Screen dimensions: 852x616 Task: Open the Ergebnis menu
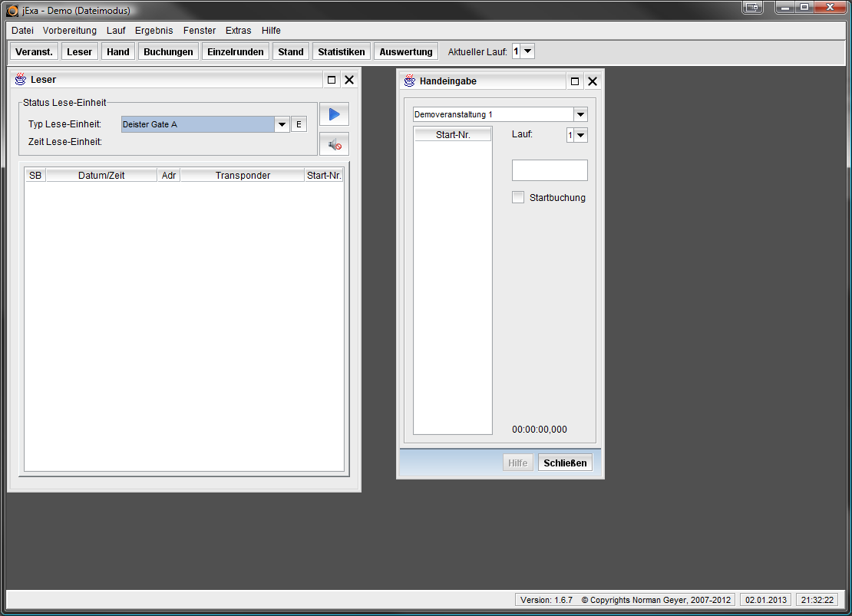pos(154,31)
